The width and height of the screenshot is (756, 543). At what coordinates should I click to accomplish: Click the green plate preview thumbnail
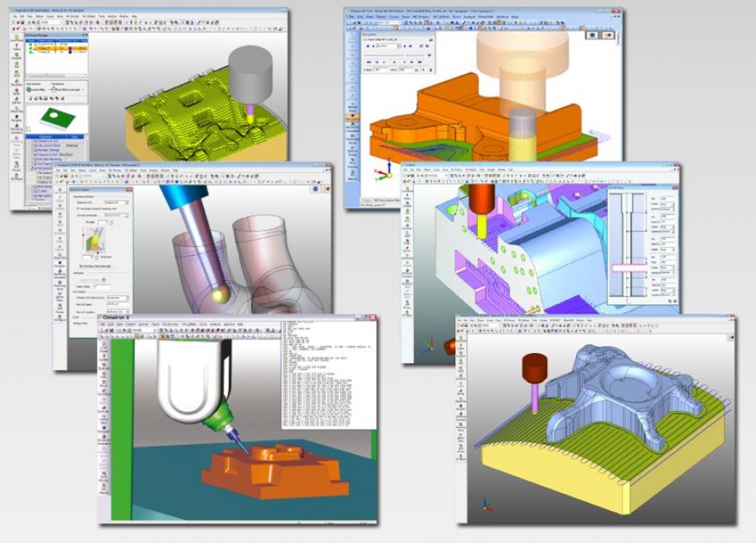point(57,117)
